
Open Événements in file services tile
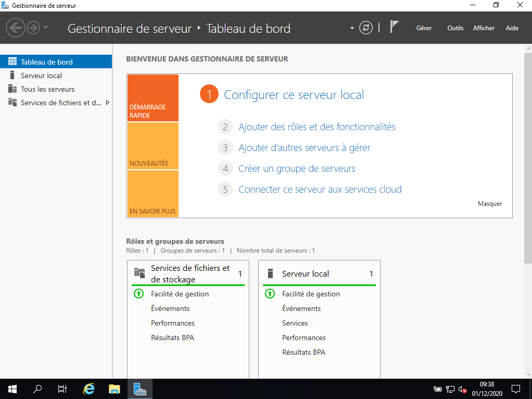[x=170, y=308]
